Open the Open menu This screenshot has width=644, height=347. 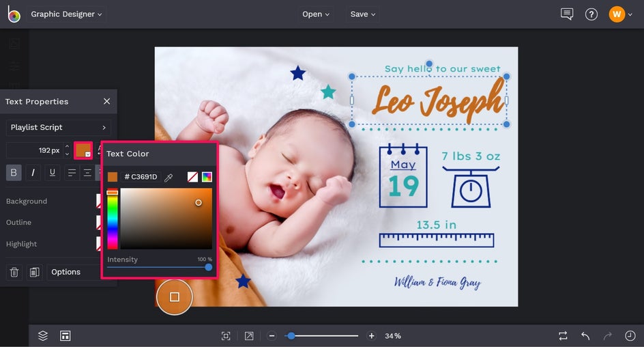(315, 14)
